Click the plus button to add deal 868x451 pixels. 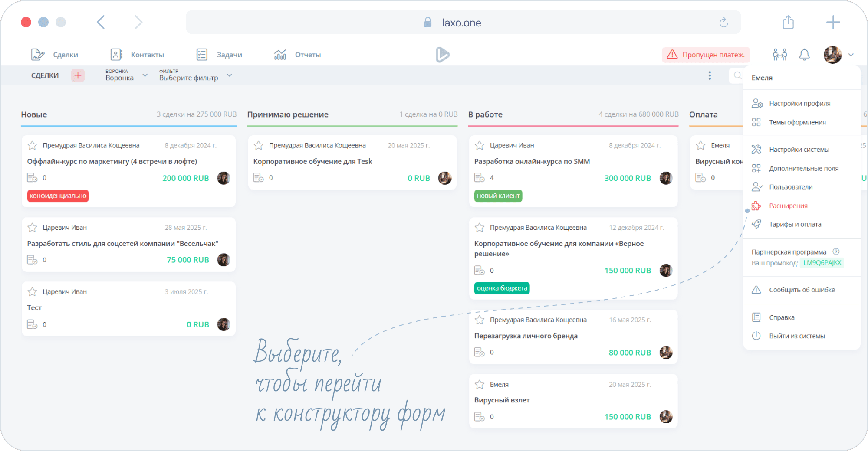78,75
